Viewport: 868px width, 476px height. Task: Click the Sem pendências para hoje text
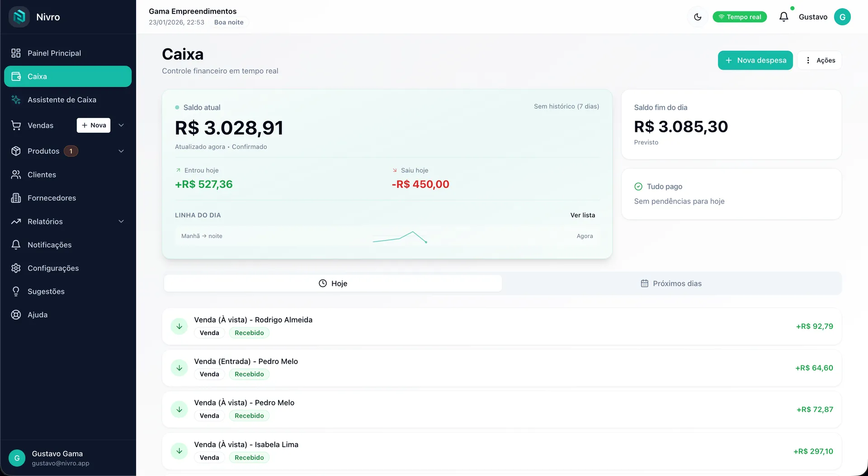click(679, 201)
